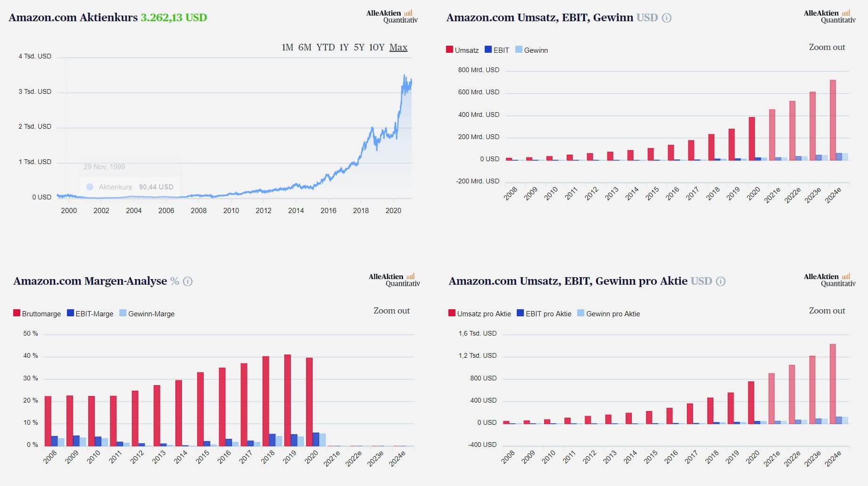This screenshot has width=868, height=486.
Task: Toggle the Gewinn pro Aktie legend series
Action: [609, 313]
